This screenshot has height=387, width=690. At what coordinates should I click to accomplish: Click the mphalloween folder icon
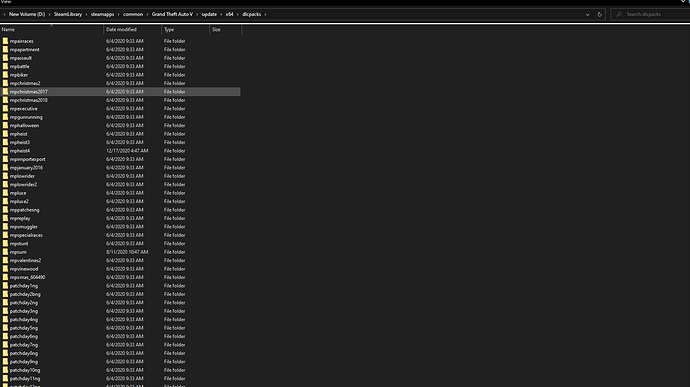pos(5,125)
